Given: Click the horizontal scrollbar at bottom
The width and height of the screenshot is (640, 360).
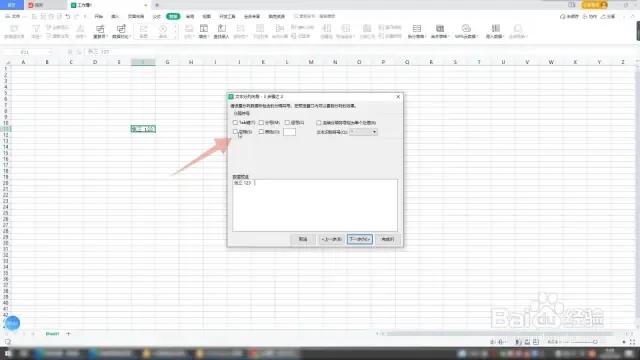Looking at the screenshot, I should [500, 333].
